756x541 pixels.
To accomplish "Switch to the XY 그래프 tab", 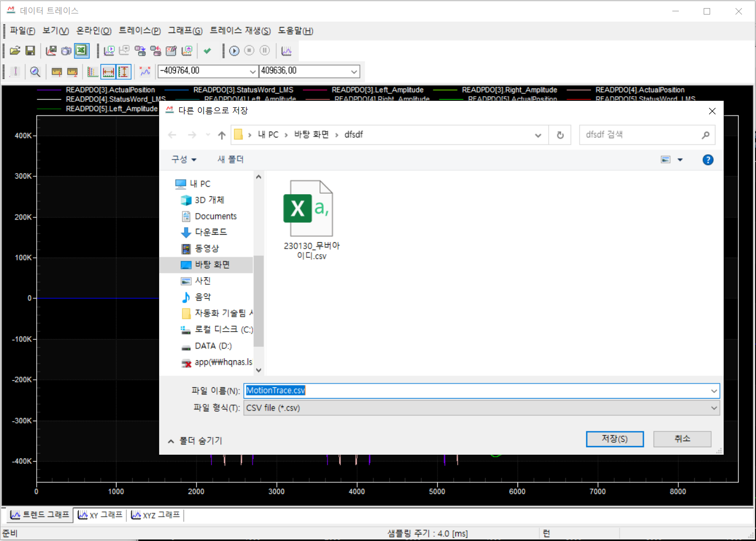I will coord(100,515).
